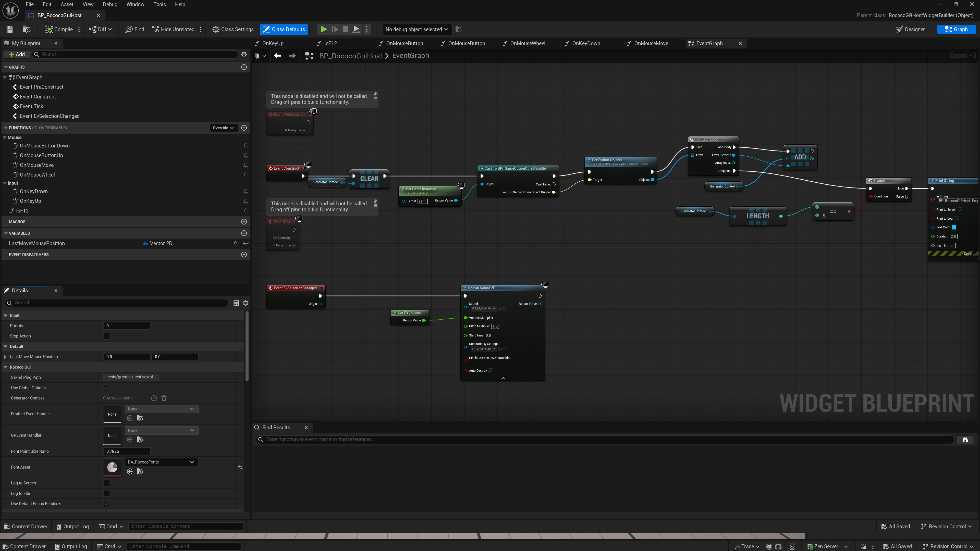Navigate back with graph arrow icon
The height and width of the screenshot is (551, 980).
pyautogui.click(x=277, y=56)
